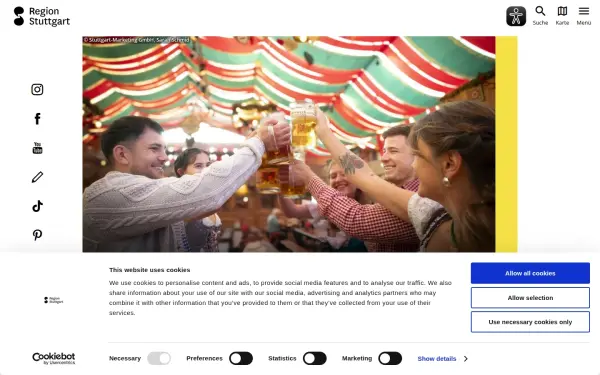600x375 pixels.
Task: Open the Karte map icon
Action: [562, 16]
